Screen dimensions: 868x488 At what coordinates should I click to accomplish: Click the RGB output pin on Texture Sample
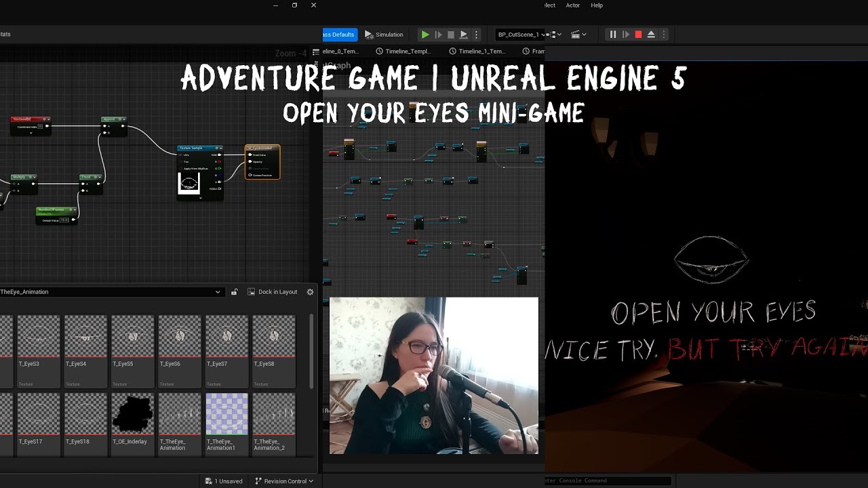click(218, 155)
